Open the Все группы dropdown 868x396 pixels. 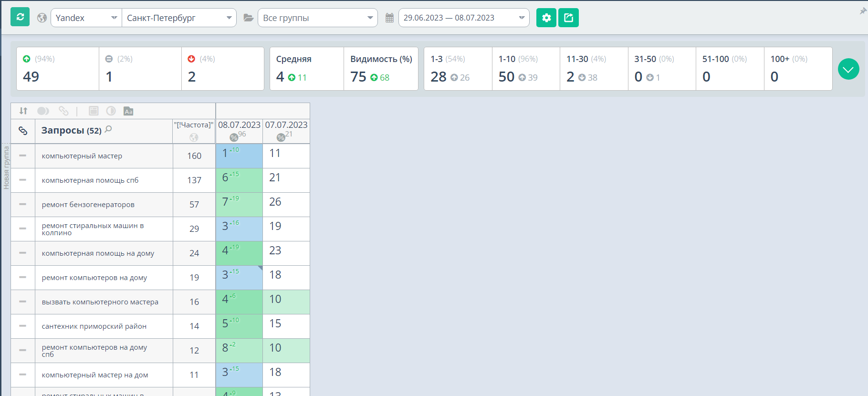coord(318,18)
